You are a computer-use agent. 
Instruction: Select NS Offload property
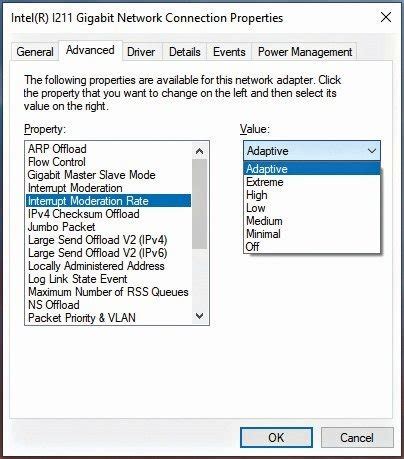(108, 305)
